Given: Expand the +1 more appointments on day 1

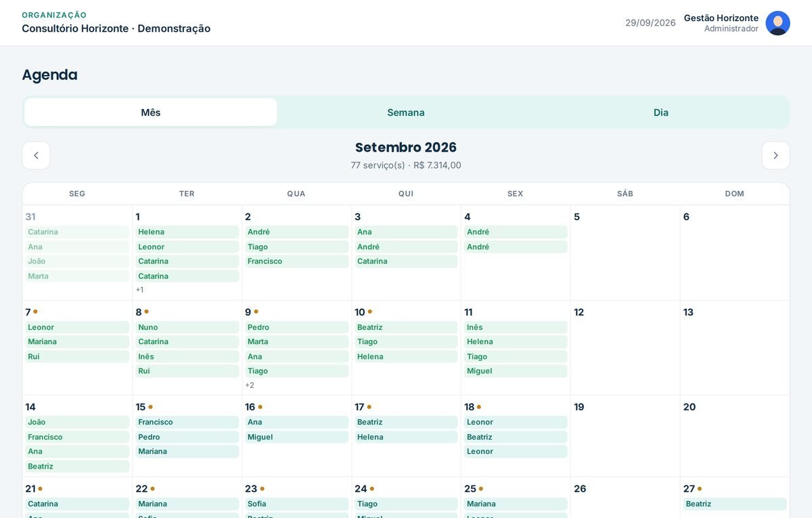Looking at the screenshot, I should click(139, 290).
